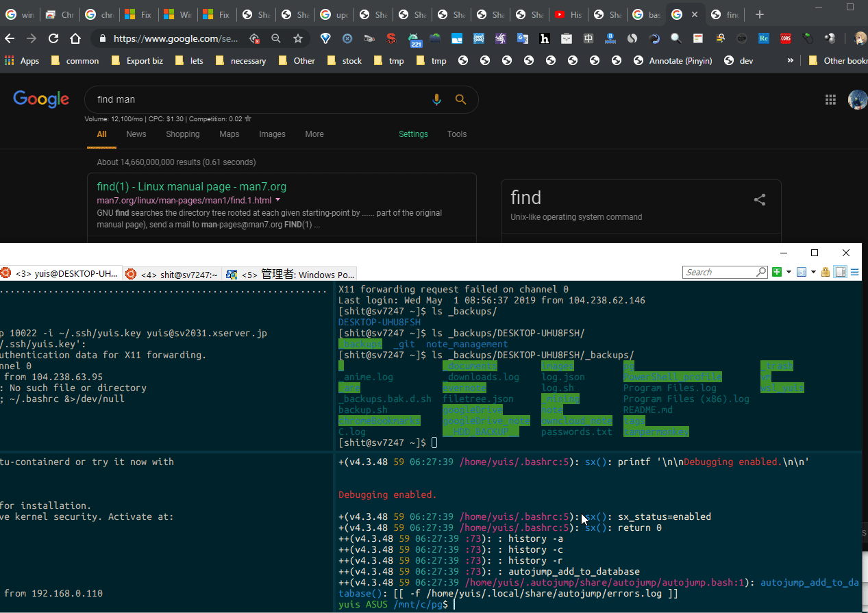Click the Settings link under search bar
868x613 pixels.
413,134
